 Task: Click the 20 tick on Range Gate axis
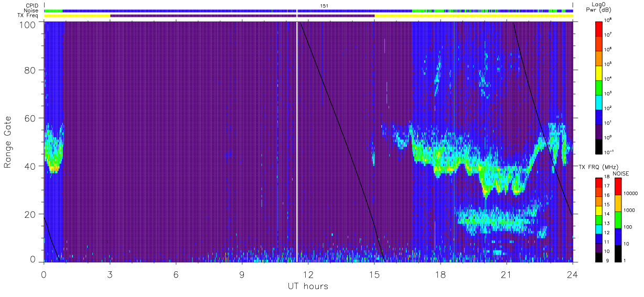30,214
